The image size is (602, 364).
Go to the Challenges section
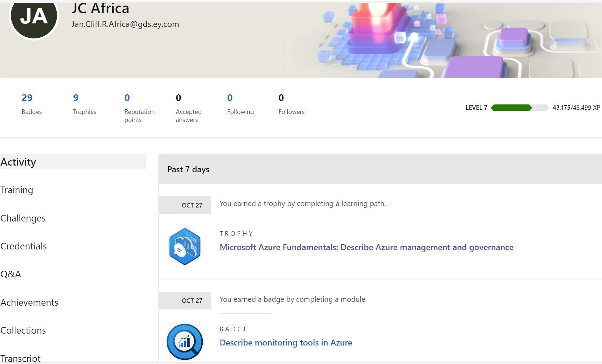(x=23, y=218)
